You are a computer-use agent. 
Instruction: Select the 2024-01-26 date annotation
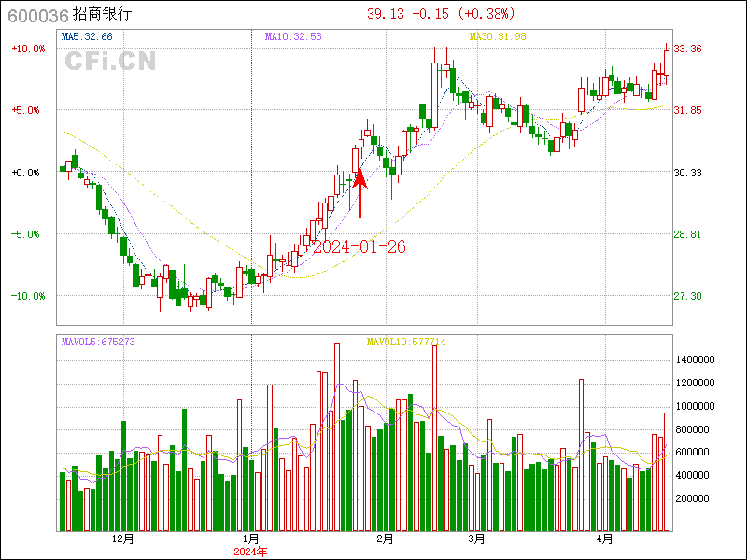point(359,247)
